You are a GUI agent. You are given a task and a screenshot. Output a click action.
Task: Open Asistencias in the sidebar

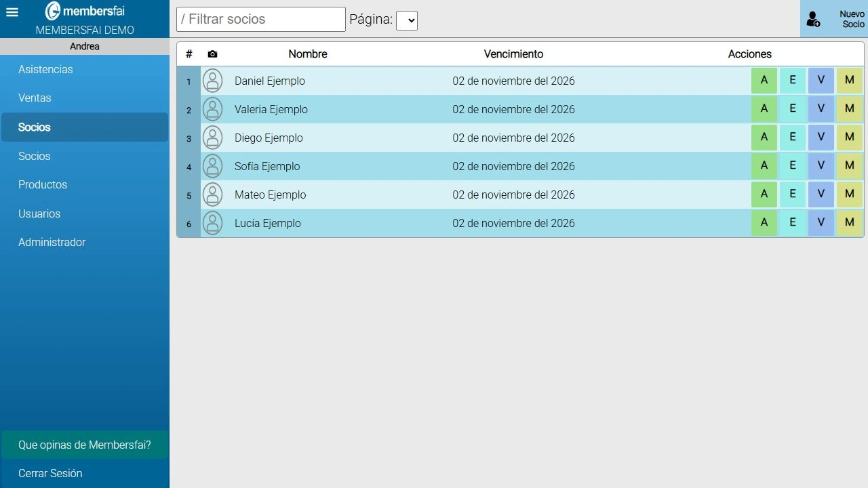tap(85, 69)
